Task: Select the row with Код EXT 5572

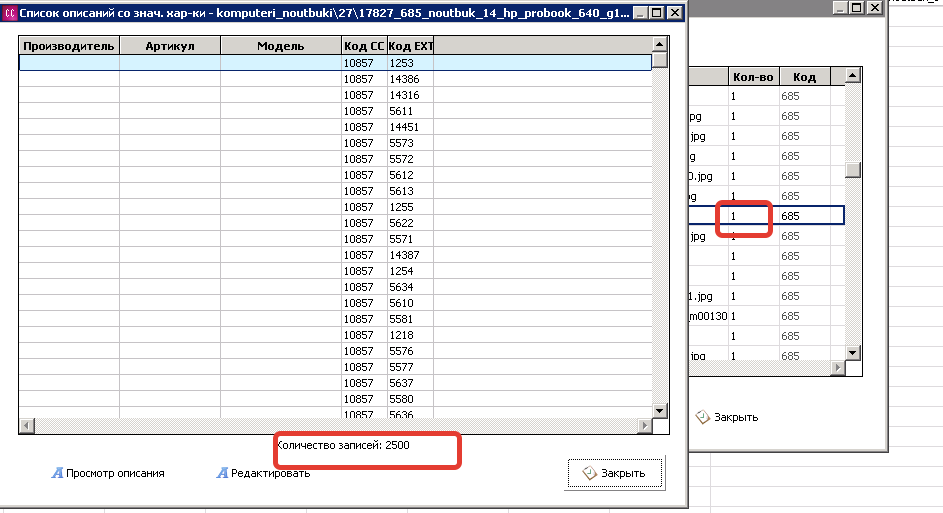Action: tap(336, 159)
